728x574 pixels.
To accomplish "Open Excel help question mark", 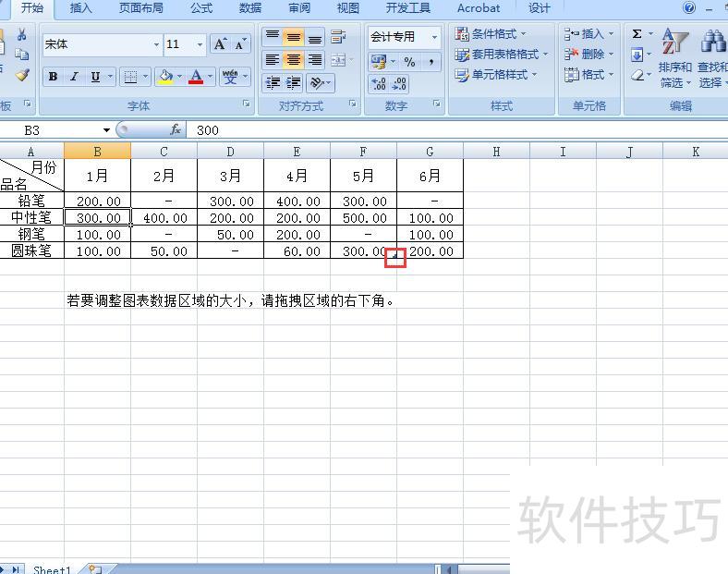I will click(x=689, y=7).
